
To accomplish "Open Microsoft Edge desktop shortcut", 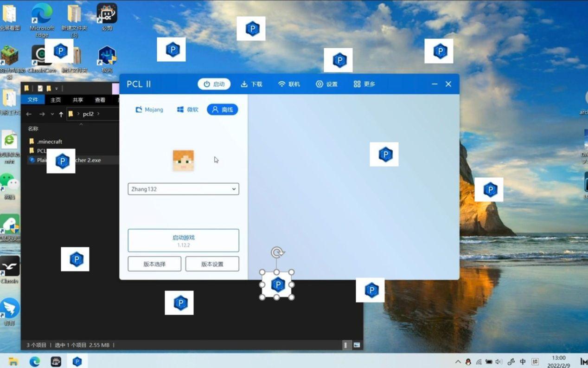I will [x=42, y=20].
